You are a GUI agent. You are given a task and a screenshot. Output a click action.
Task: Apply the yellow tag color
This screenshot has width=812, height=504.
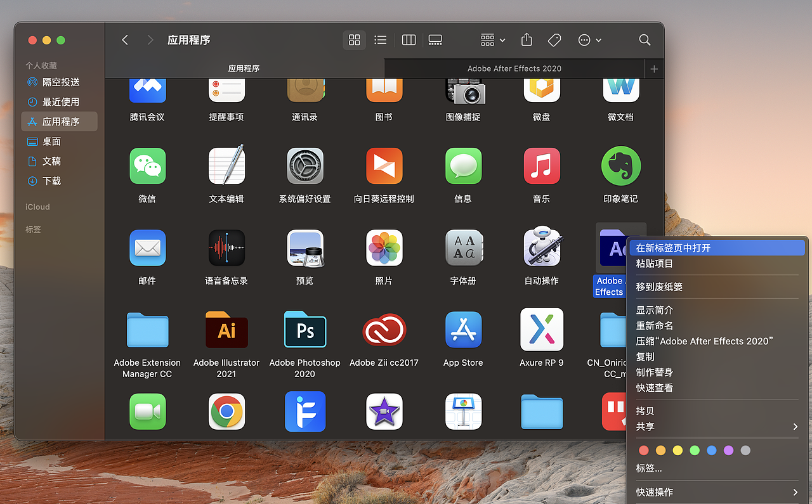tap(678, 450)
